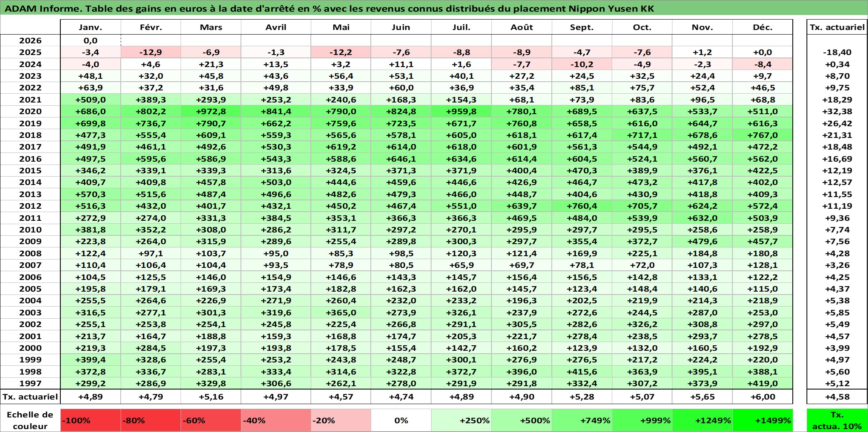The width and height of the screenshot is (868, 432).
Task: Click the +632,0 cell for Nov. 2011
Action: 702,218
